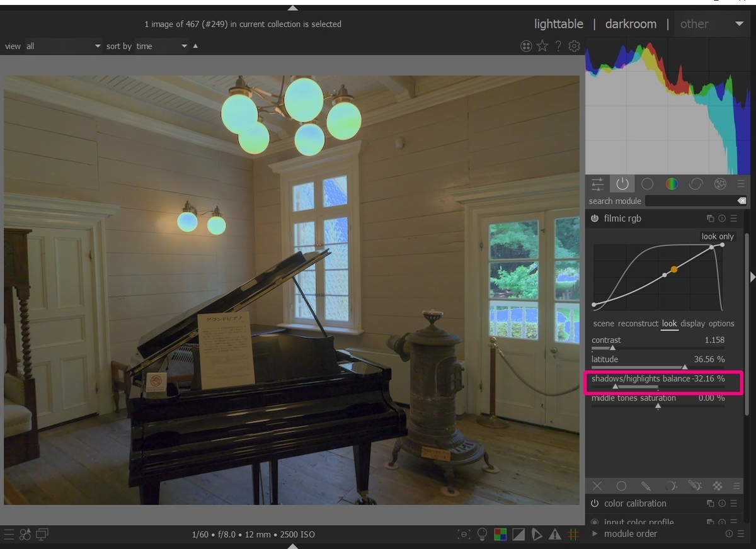756x549 pixels.
Task: Switch to the reconstruct tab
Action: [x=638, y=324]
